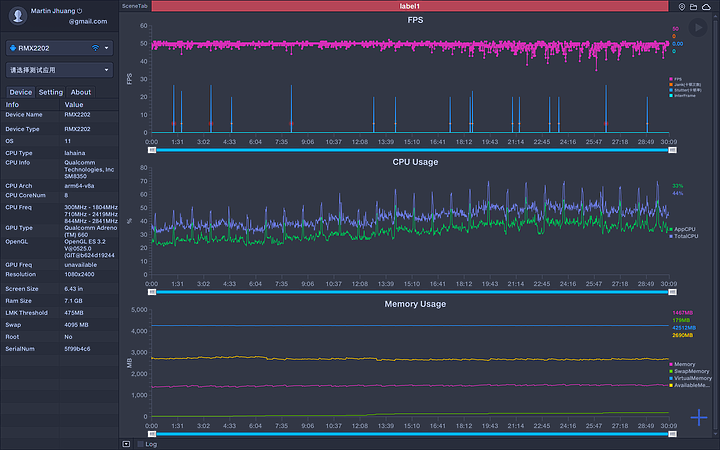Click the Martin Jhuang username text
Viewport: 720px width, 450px height.
pos(53,11)
